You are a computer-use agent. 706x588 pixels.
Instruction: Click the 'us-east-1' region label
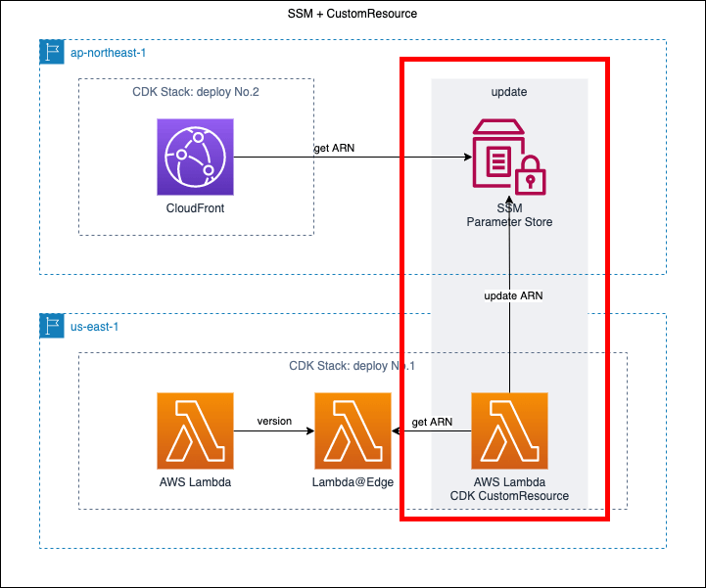tap(95, 327)
